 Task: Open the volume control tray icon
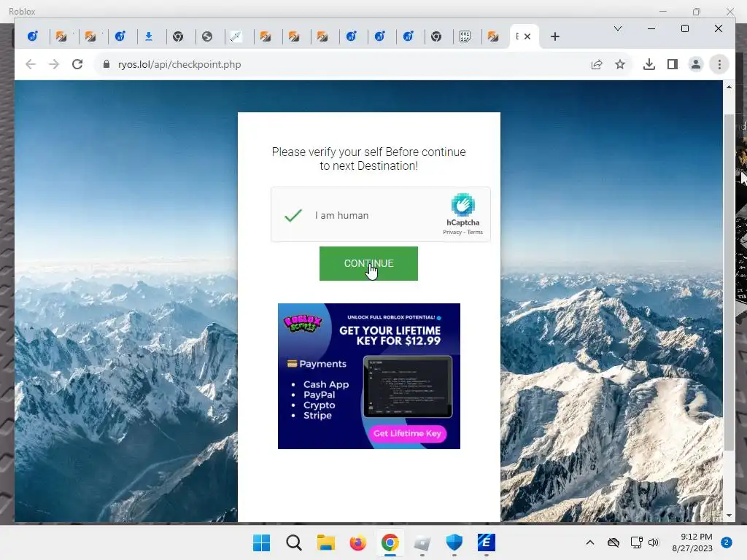(653, 542)
